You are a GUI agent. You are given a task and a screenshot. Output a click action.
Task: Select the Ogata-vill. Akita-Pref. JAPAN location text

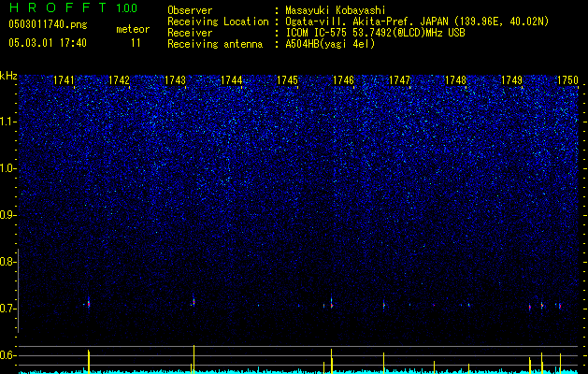pos(417,22)
